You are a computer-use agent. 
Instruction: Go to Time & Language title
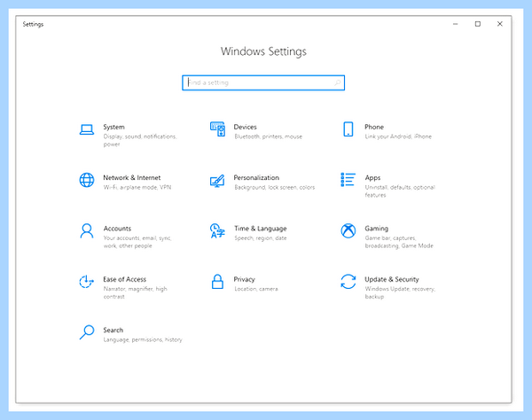260,229
